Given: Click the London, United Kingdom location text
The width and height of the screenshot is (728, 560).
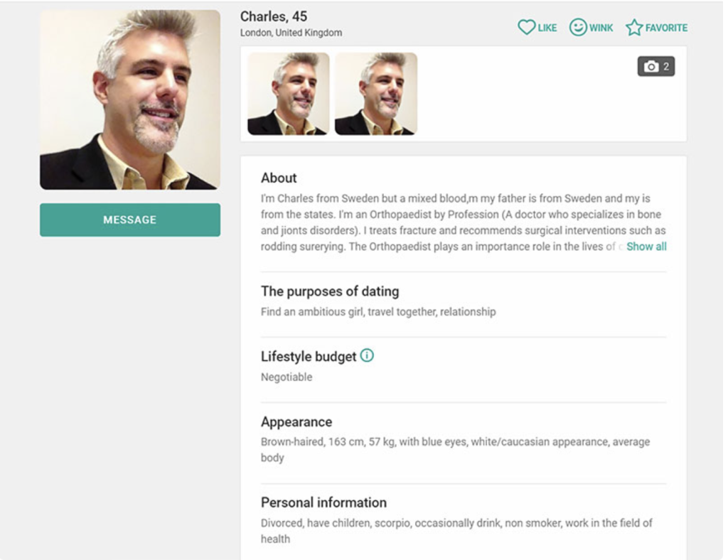Looking at the screenshot, I should (291, 33).
